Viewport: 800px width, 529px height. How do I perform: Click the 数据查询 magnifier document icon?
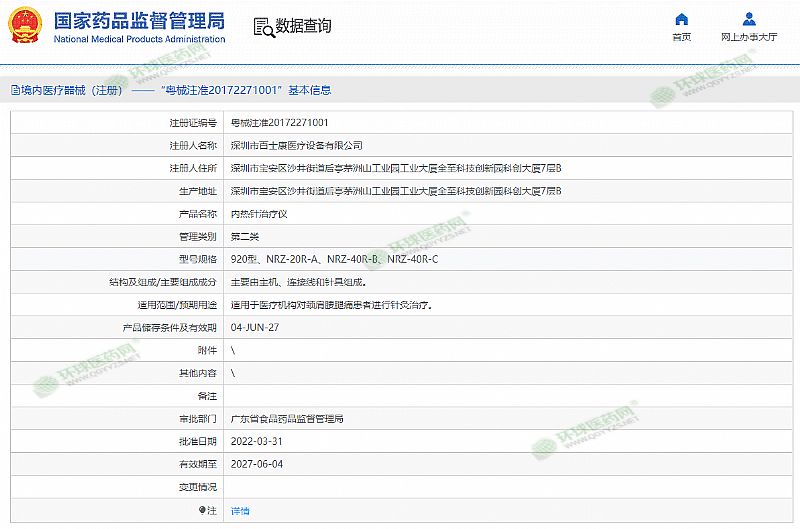tap(262, 27)
